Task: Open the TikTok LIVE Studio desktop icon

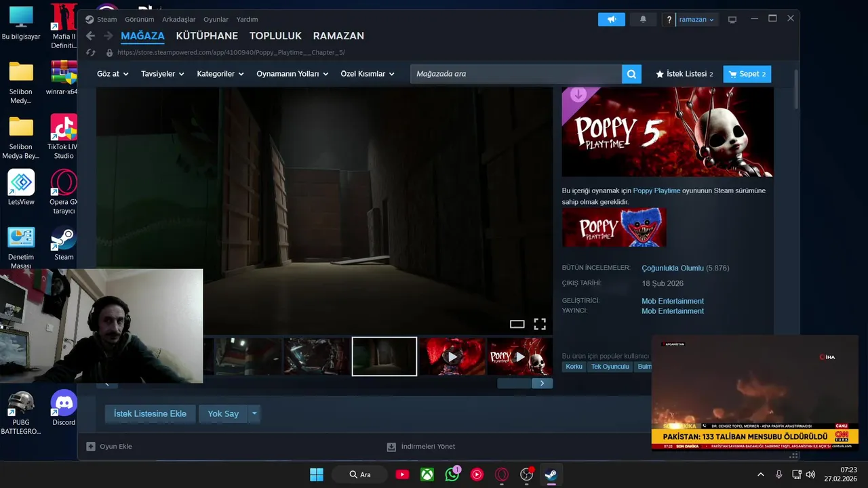Action: [x=64, y=136]
